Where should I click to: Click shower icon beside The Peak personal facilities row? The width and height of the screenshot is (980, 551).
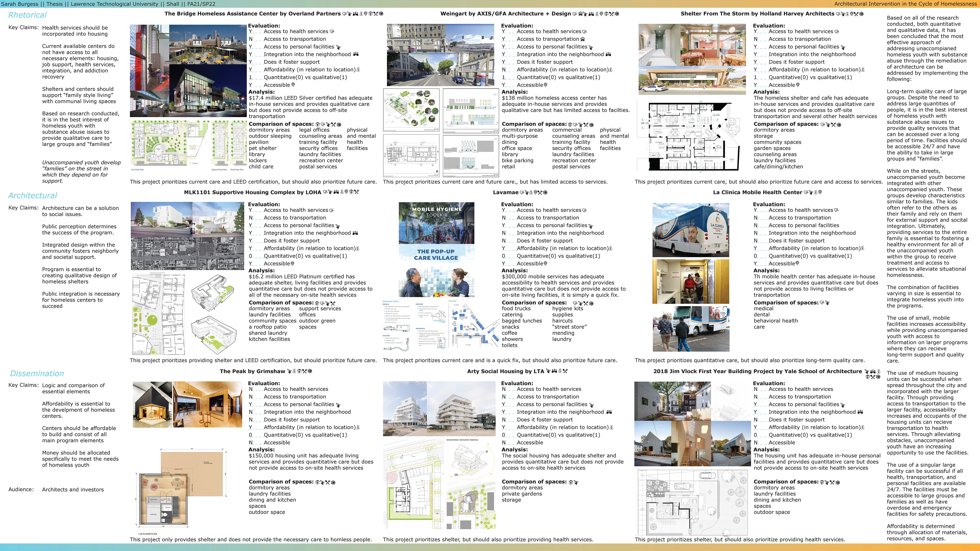tap(338, 405)
